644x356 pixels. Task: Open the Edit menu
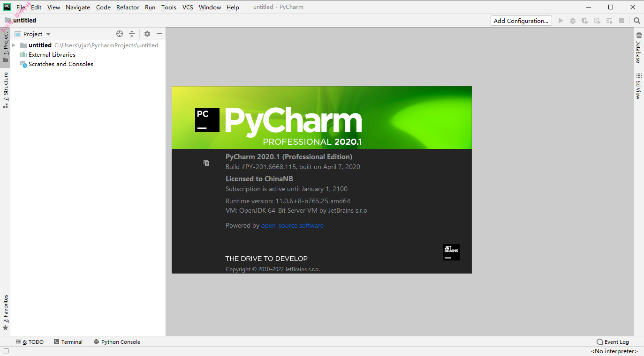(x=36, y=7)
